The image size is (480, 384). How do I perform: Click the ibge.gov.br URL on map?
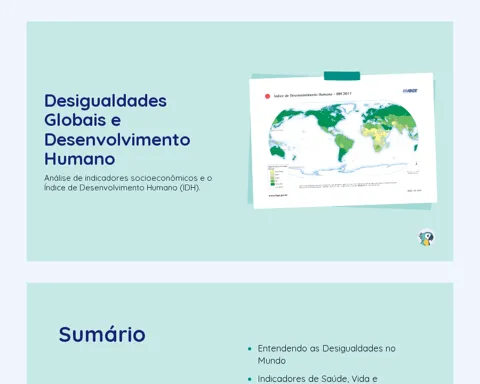[x=278, y=195]
